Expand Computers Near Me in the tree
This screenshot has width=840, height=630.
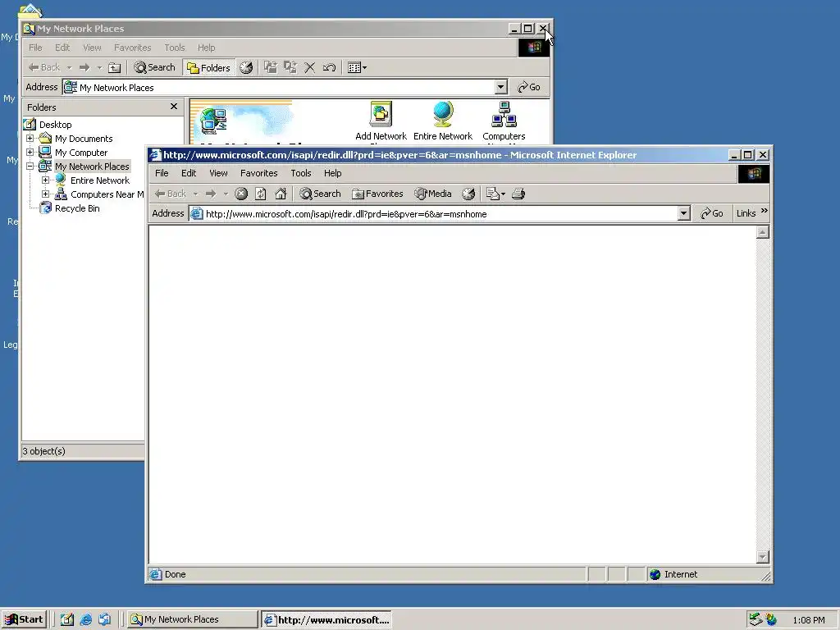46,194
